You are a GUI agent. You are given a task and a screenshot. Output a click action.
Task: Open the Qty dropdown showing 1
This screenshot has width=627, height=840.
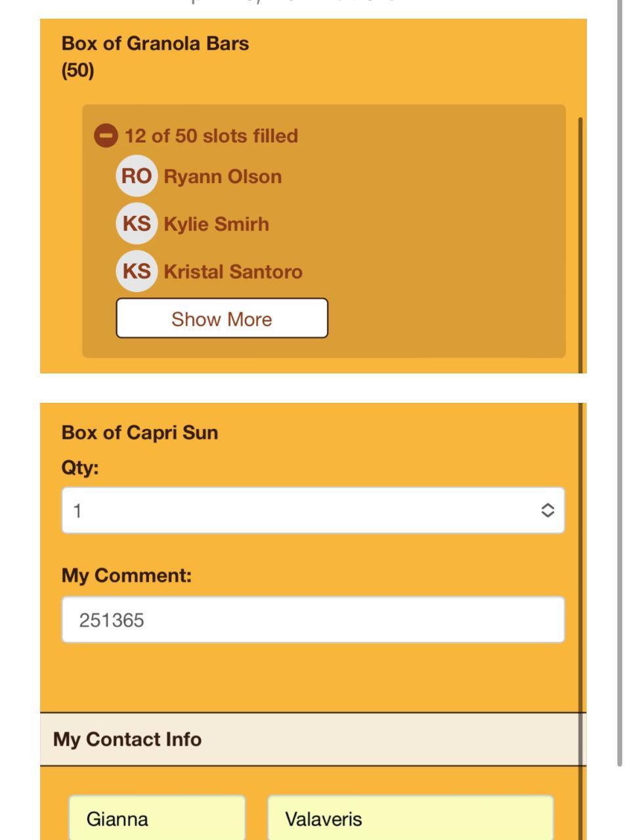tap(313, 511)
